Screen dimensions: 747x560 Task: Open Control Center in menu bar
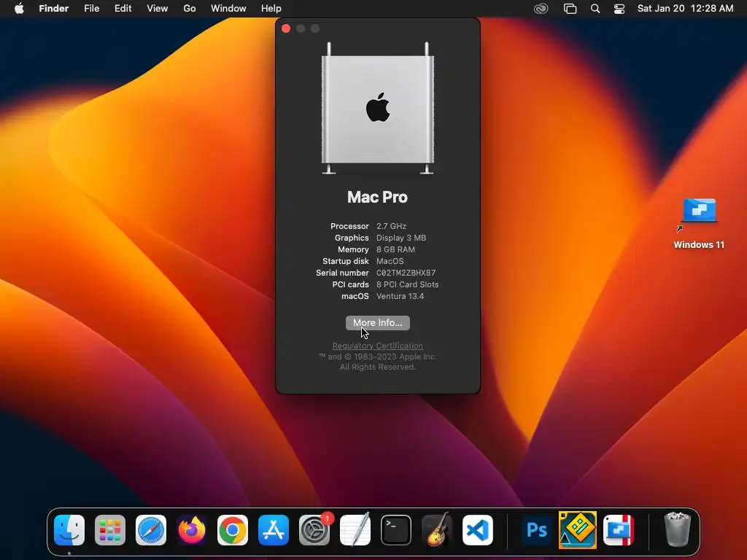tap(619, 9)
